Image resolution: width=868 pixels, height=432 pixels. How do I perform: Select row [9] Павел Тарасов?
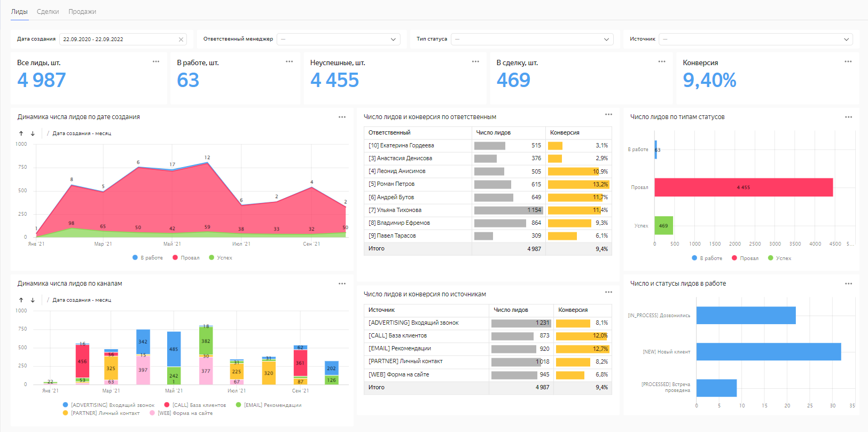click(488, 235)
